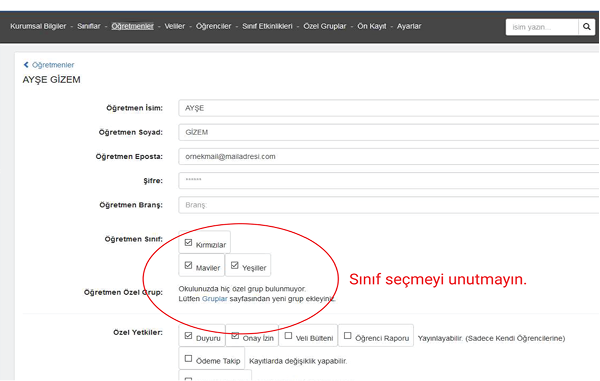Click the AYŞE GİZEM page heading
The width and height of the screenshot is (600, 381).
(x=51, y=80)
